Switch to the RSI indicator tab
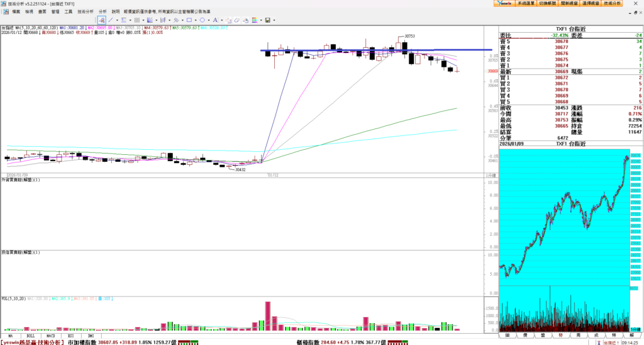Viewport: 644px width, 345px height. [x=70, y=336]
